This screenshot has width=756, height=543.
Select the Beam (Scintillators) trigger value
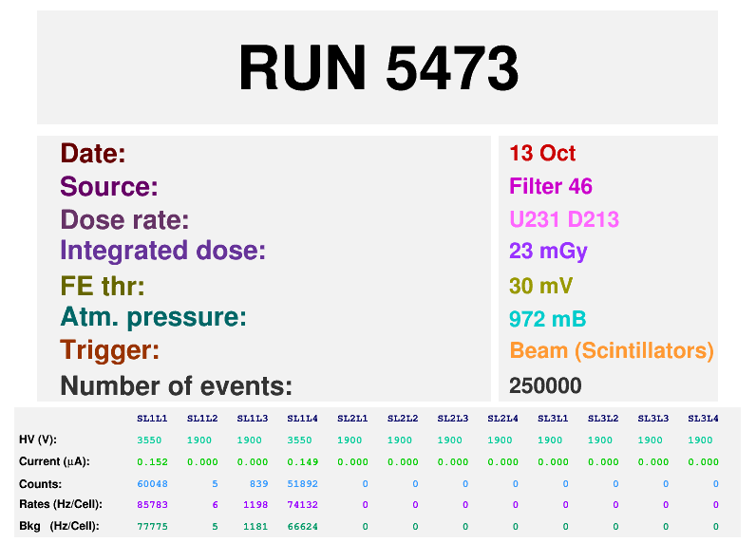(612, 351)
